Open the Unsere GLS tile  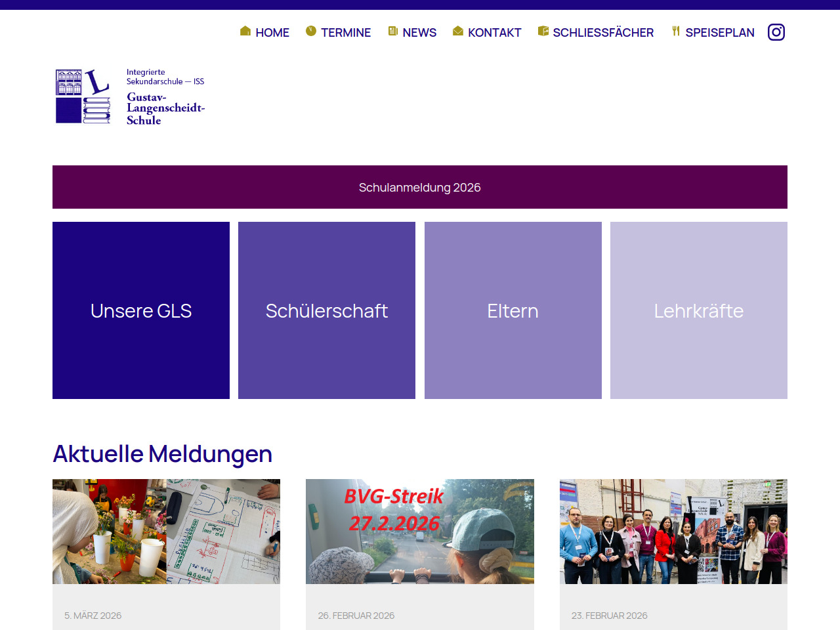pos(141,310)
